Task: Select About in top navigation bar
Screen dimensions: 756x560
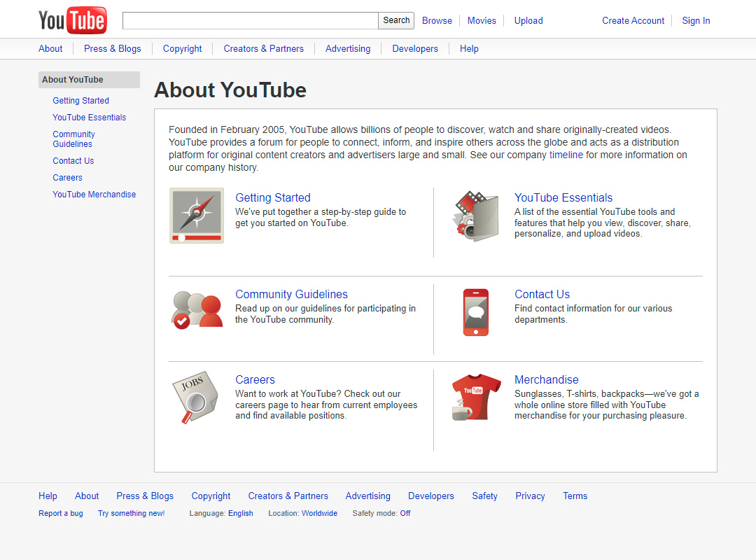Action: click(x=50, y=49)
